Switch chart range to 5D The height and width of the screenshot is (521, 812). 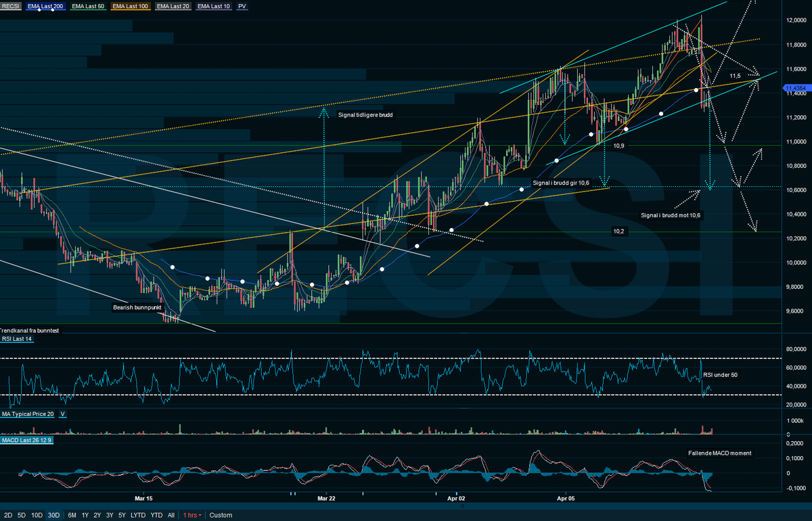(x=22, y=515)
